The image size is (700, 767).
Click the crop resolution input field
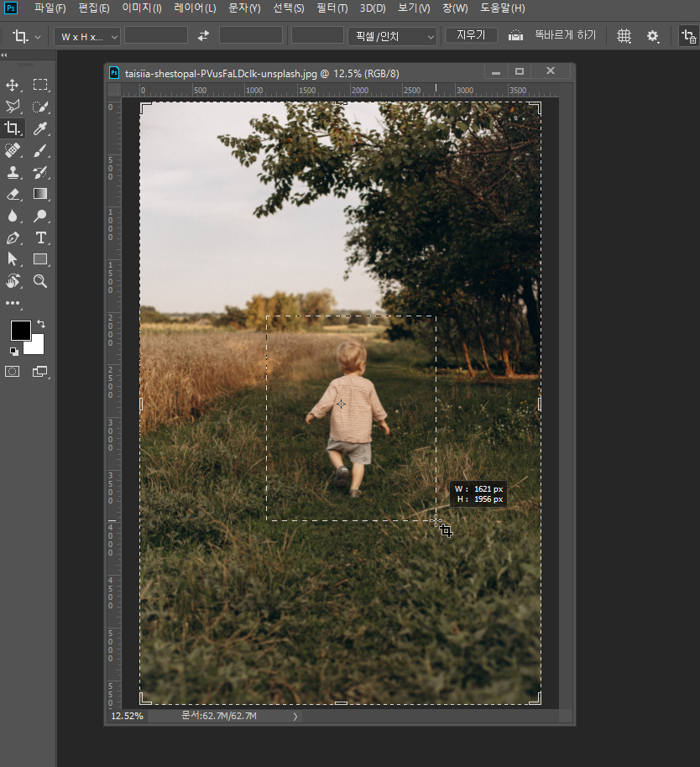(317, 35)
